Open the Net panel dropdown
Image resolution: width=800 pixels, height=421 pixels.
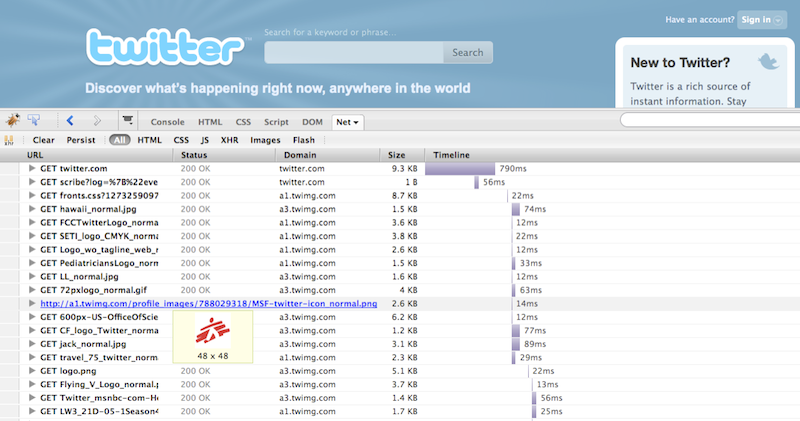point(347,122)
